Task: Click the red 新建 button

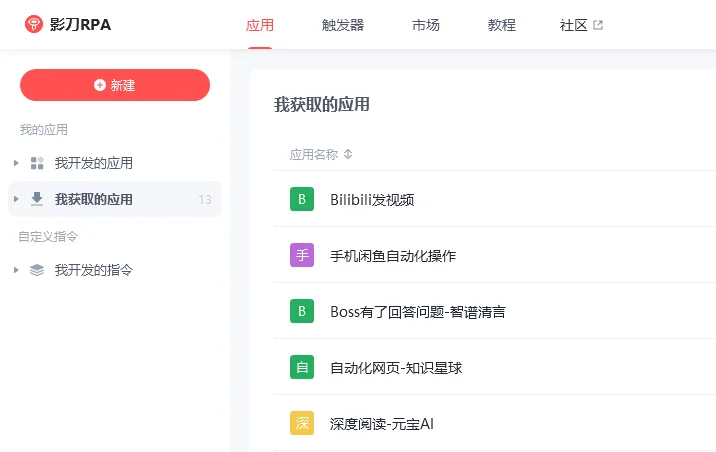Action: click(115, 85)
